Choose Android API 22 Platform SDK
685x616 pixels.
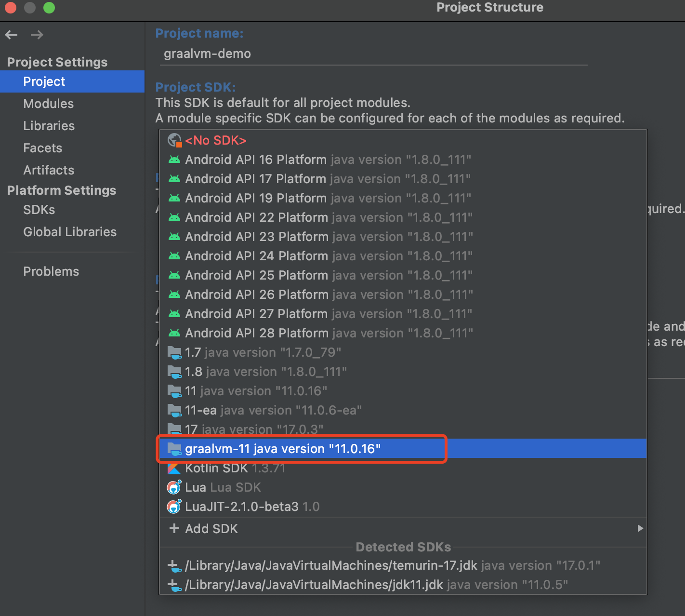pos(403,217)
